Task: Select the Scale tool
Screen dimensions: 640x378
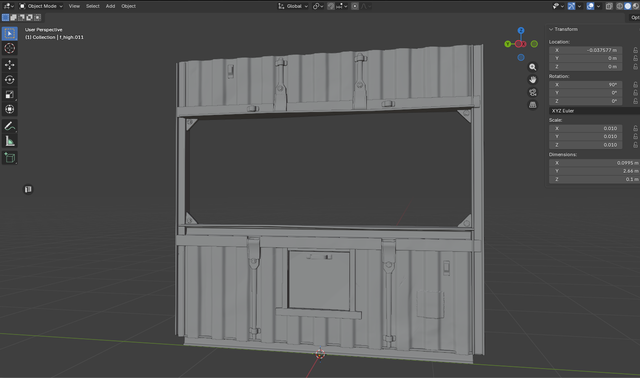Action: (x=9, y=94)
